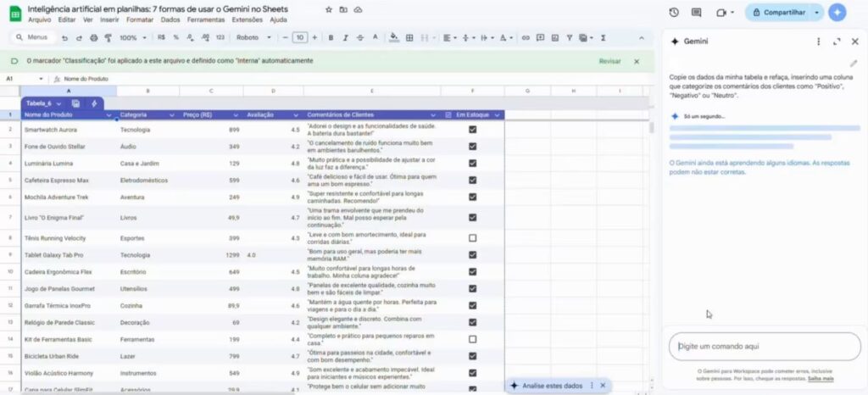The image size is (868, 395).
Task: Check the stock box for Tênis Running Velocity
Action: [472, 238]
